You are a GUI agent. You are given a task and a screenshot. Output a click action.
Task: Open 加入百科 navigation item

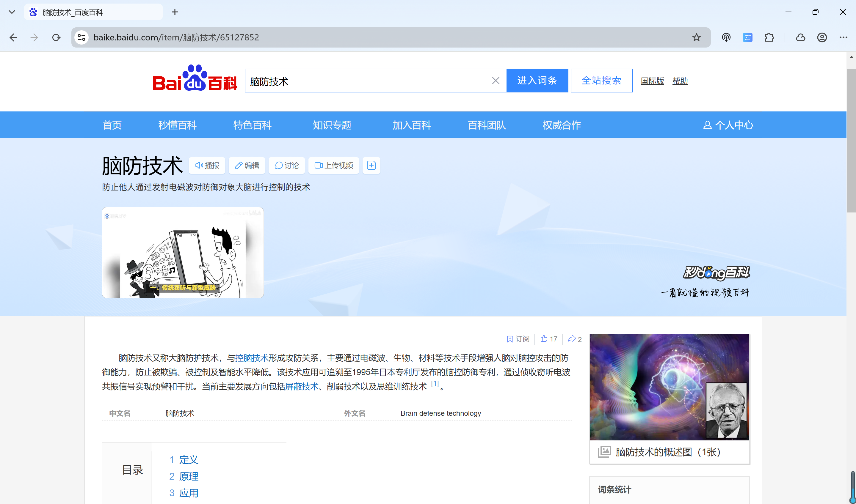(412, 125)
